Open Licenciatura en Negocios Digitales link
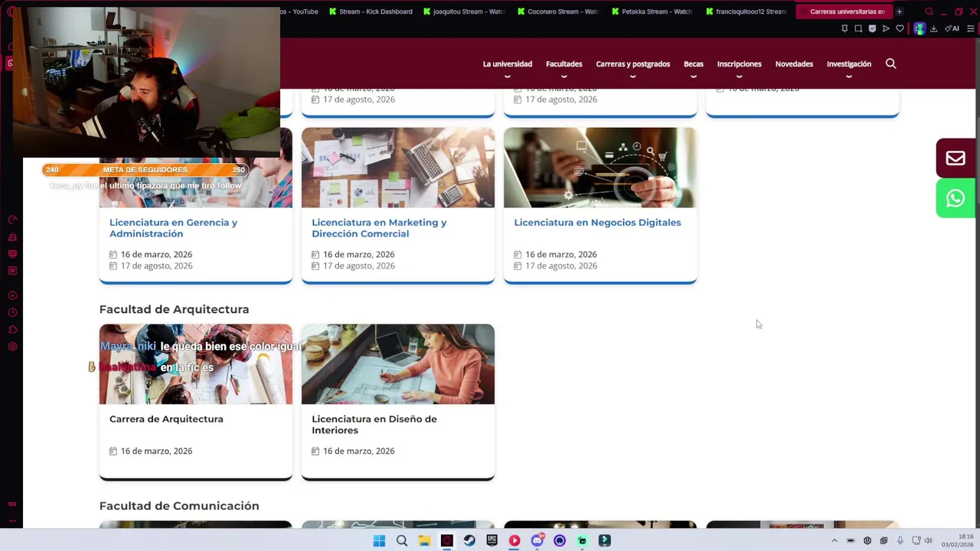The image size is (980, 551). pos(597,223)
